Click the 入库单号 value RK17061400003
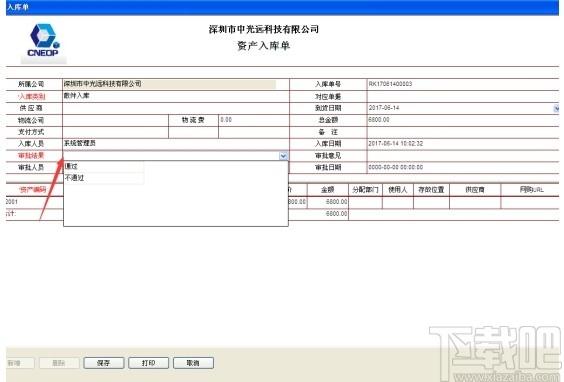 390,84
